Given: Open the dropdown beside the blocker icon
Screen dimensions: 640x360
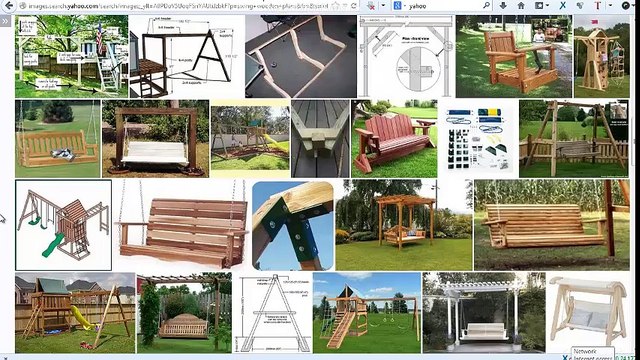Looking at the screenshot, I should coord(383,6).
